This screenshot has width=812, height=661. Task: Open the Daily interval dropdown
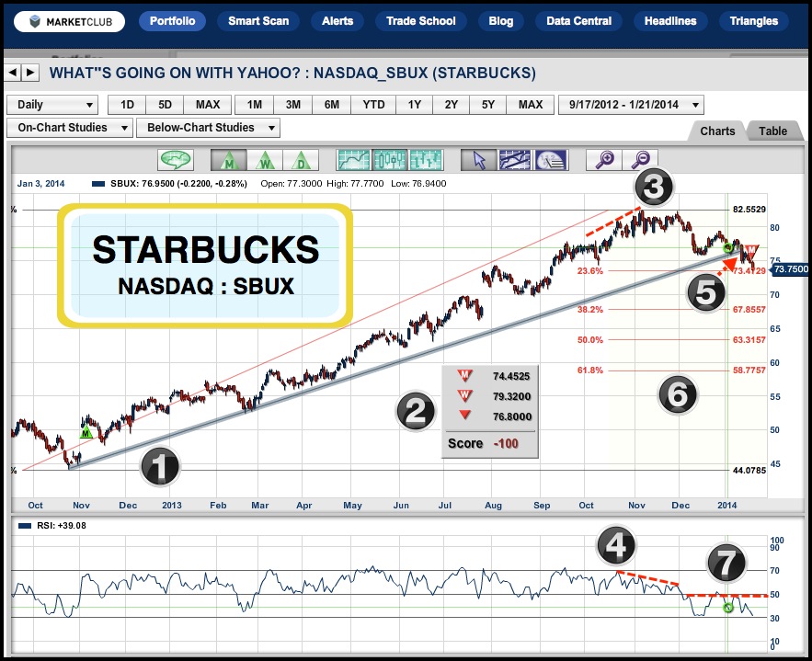[51, 105]
